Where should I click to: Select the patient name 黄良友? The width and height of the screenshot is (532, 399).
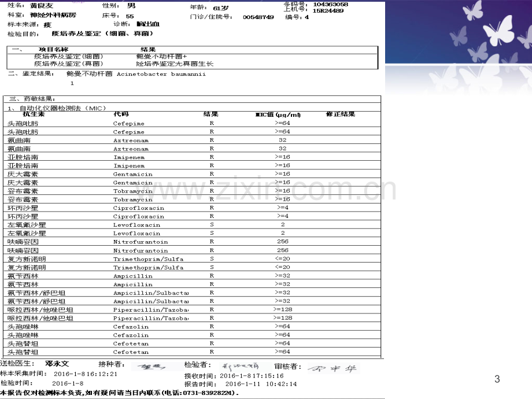(42, 6)
